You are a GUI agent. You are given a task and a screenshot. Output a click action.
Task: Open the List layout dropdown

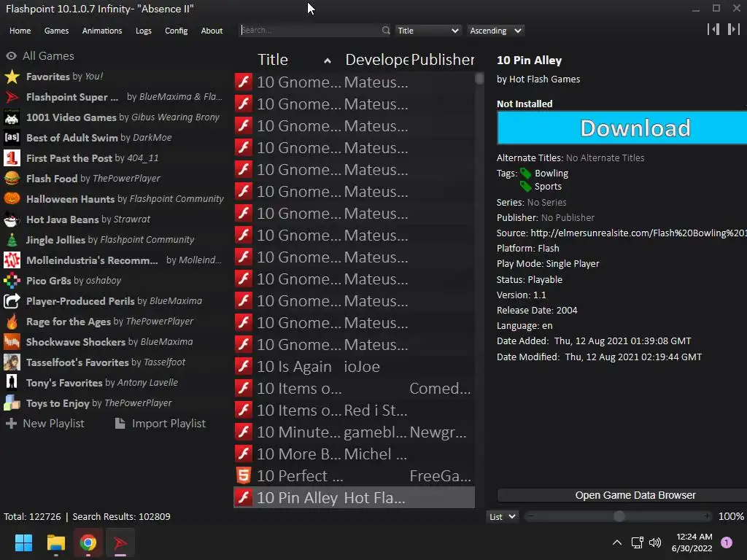[502, 517]
